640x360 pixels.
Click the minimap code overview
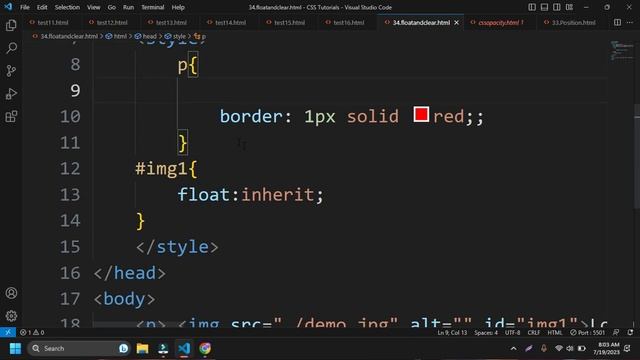tap(621, 51)
